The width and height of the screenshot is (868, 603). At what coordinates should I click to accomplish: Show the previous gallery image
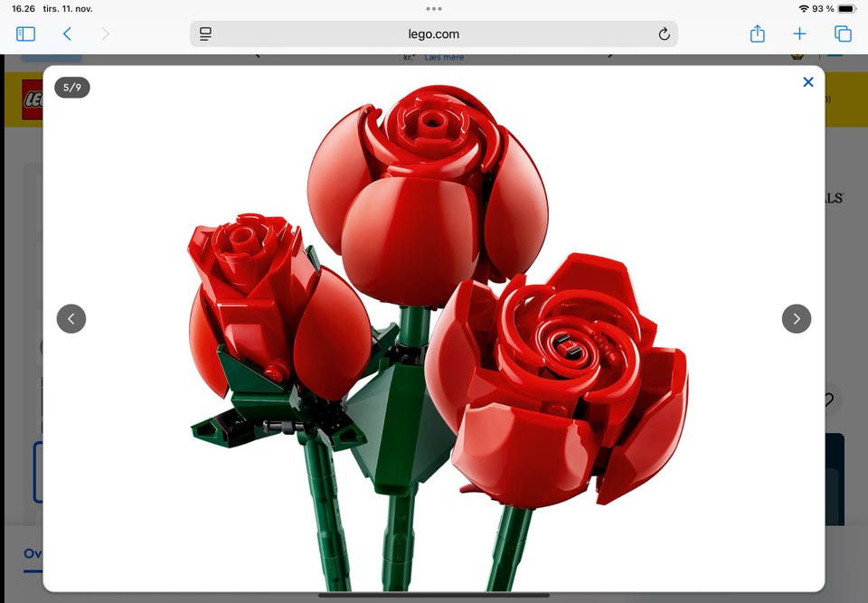71,318
